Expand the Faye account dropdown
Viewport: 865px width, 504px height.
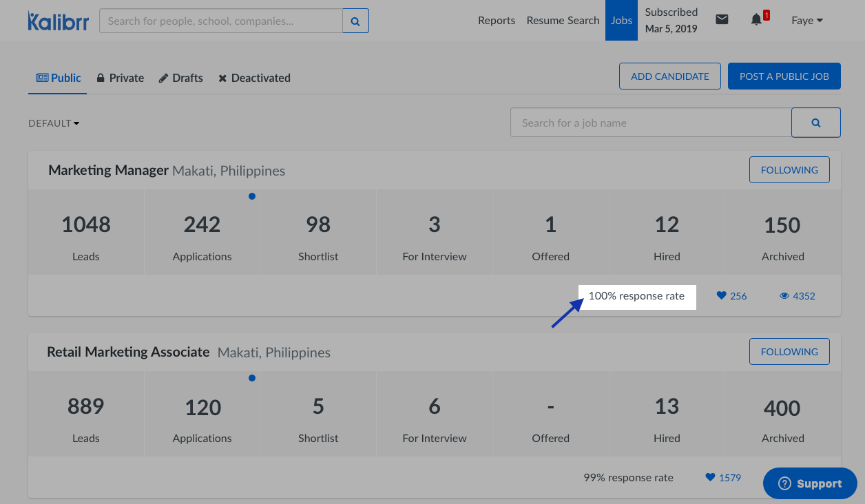coord(806,21)
